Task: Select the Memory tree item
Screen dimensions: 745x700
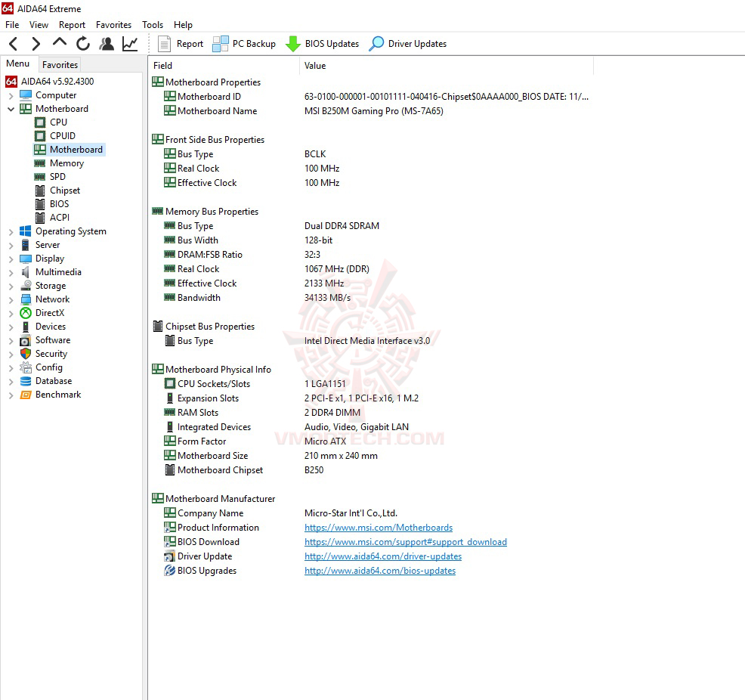Action: [66, 163]
